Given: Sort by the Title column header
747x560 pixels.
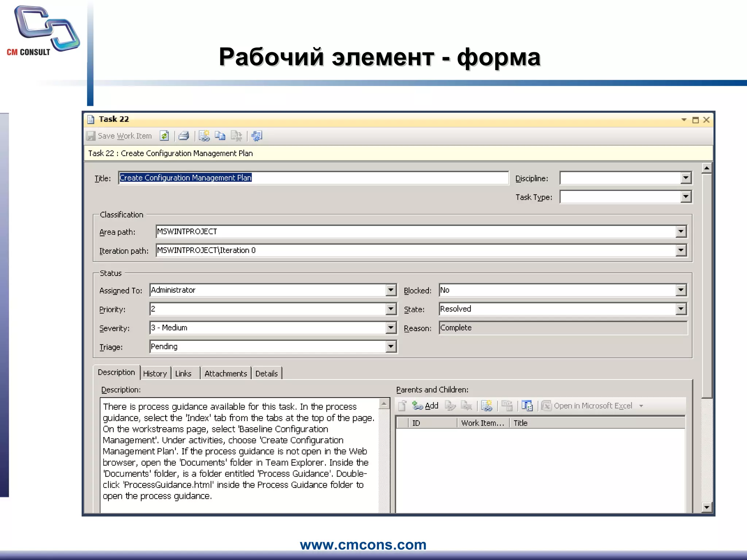Looking at the screenshot, I should [597, 423].
